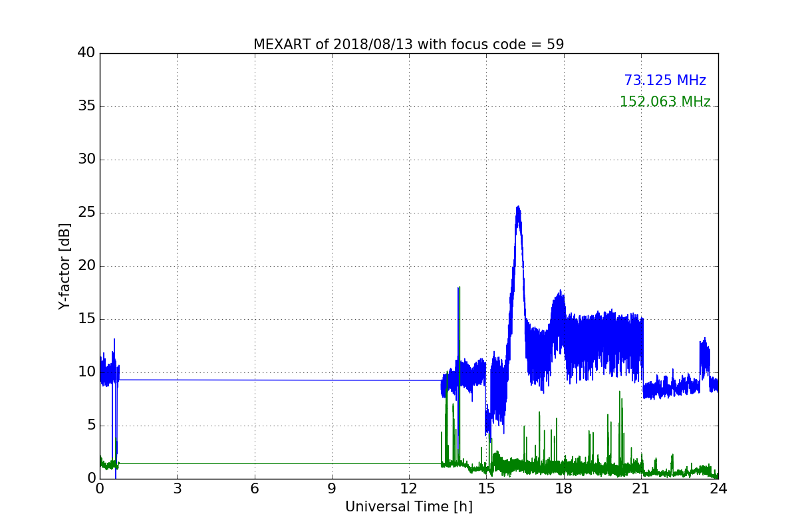Click the x-axis tick label '21'
Image resolution: width=798 pixels, height=532 pixels.
pyautogui.click(x=641, y=488)
